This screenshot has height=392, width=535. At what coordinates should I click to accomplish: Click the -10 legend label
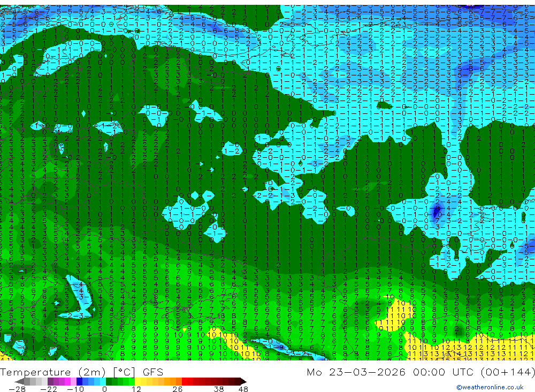tap(75, 389)
